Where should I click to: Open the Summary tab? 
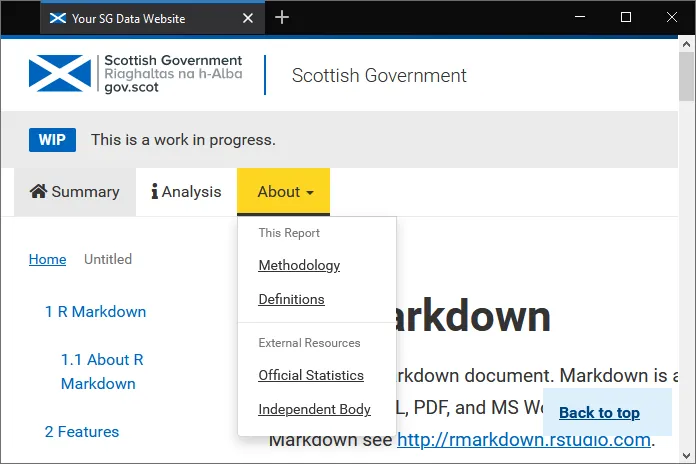(x=75, y=192)
